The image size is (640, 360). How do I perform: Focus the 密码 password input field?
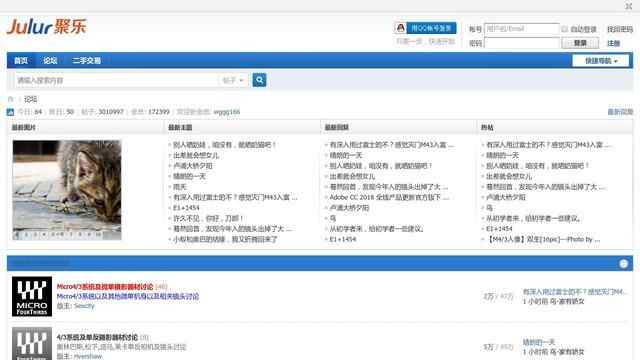(522, 43)
